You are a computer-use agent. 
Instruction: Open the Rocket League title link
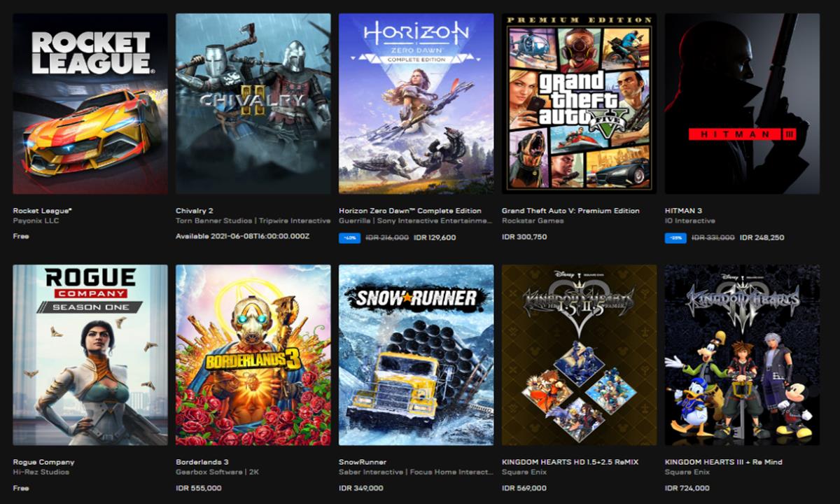(x=43, y=211)
